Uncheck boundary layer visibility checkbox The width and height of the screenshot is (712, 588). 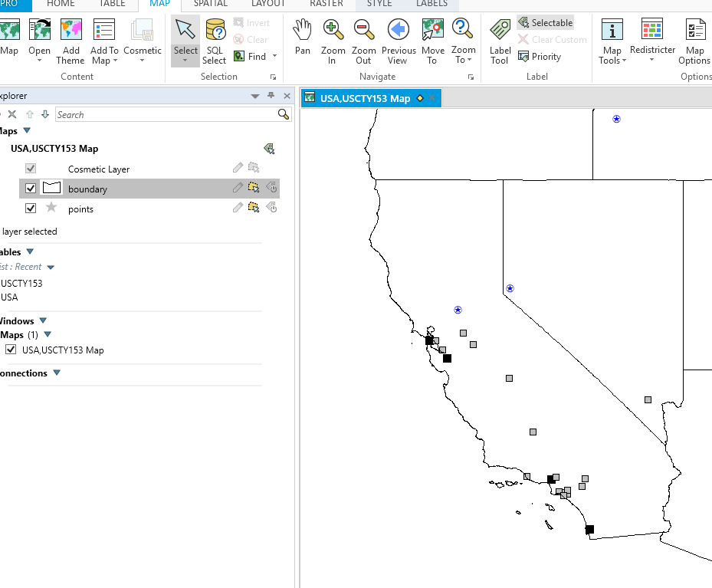[x=31, y=188]
